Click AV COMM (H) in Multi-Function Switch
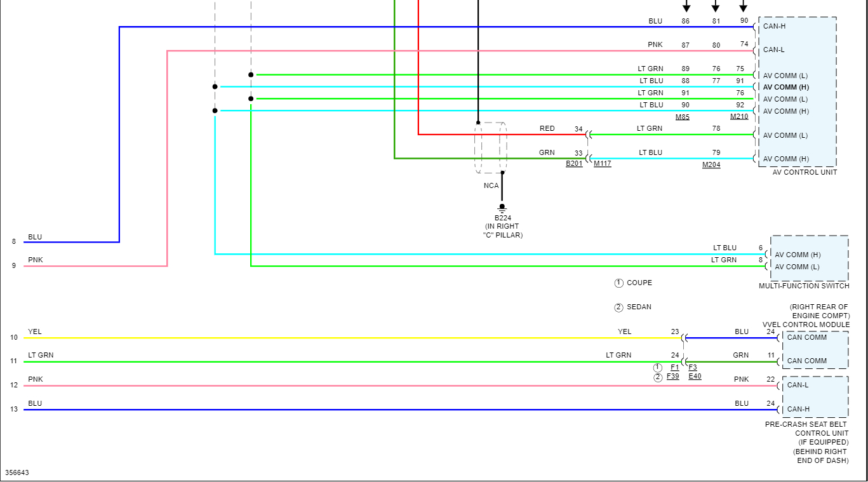868x482 pixels. coord(798,255)
